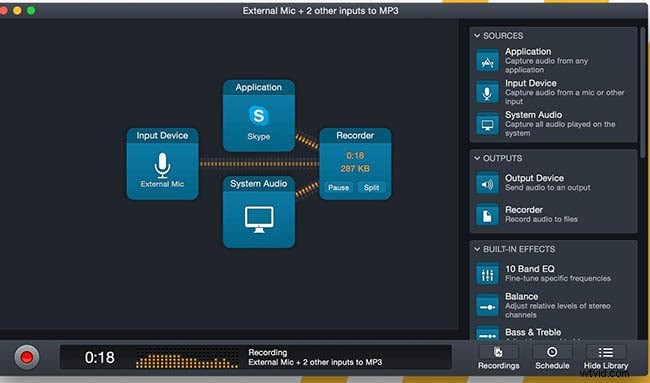Viewport: 650px width, 383px height.
Task: Click the 'Capture audio from any application' description
Action: [546, 65]
